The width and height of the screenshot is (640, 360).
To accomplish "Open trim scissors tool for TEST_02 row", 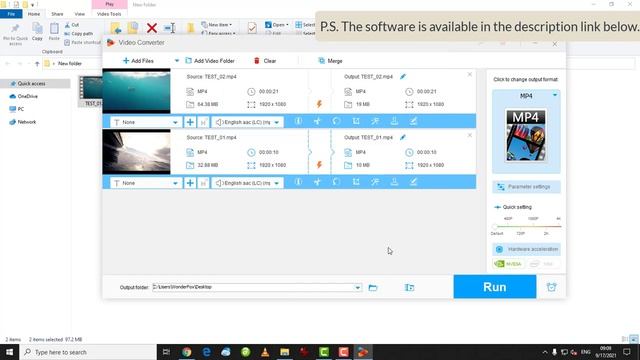I will coord(318,121).
